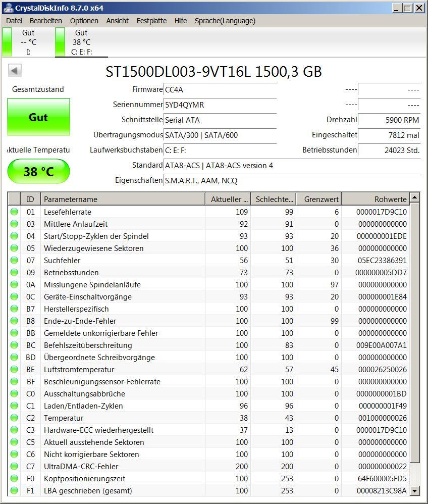This screenshot has height=504, width=428.
Task: Click status dot for Ende-zu-Ende-Fehler
Action: 14,321
